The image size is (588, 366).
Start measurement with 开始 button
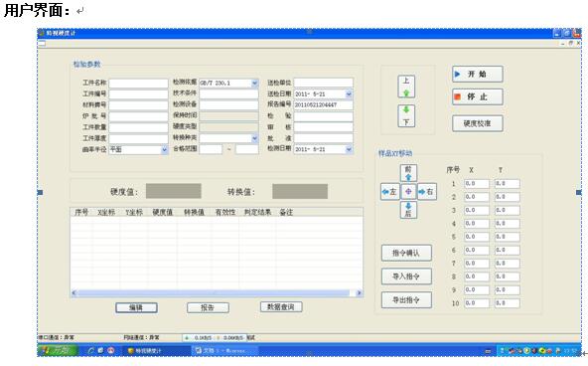point(478,74)
